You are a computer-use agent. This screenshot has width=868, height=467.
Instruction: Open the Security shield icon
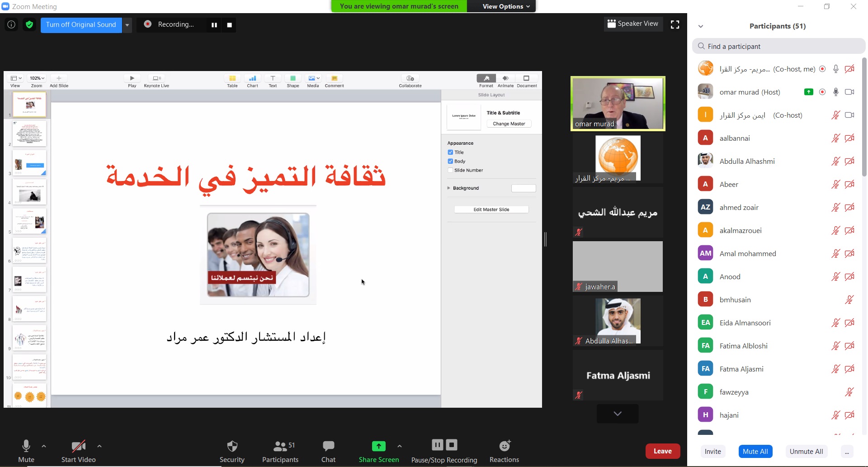[x=232, y=447]
